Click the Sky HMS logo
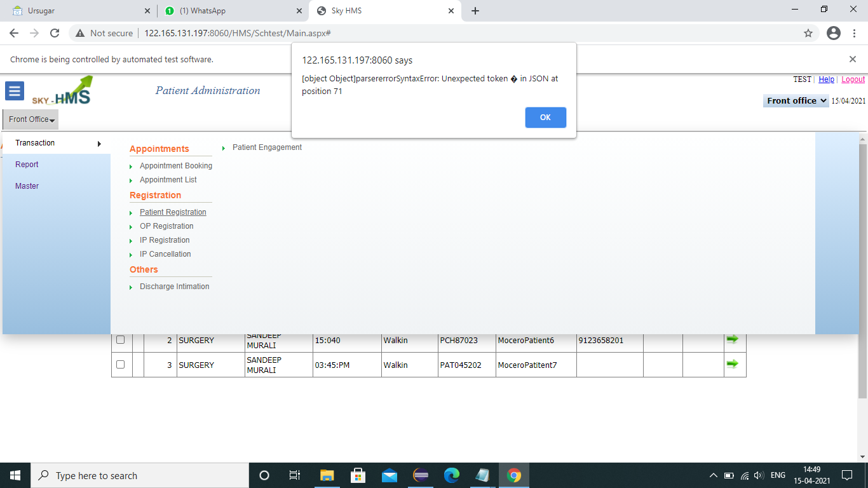Image resolution: width=868 pixels, height=488 pixels. tap(62, 91)
